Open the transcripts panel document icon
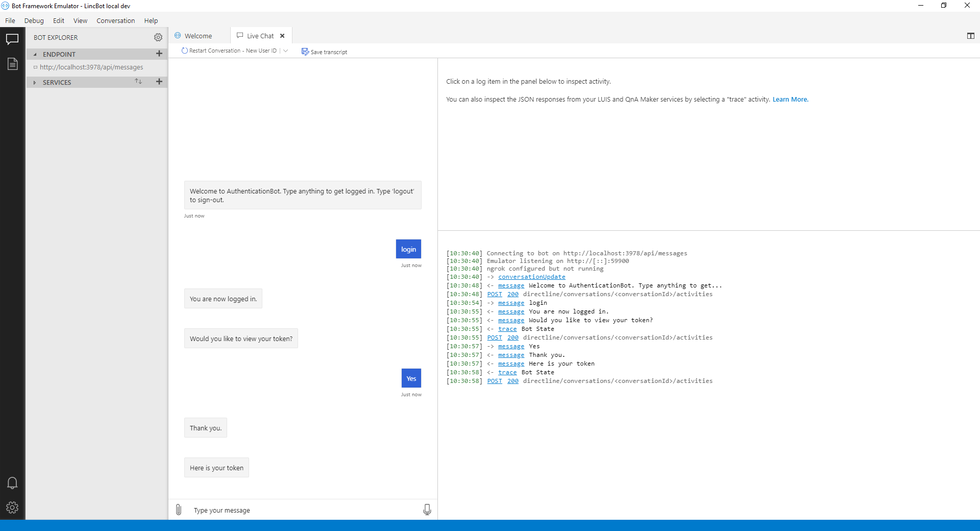Viewport: 980px width, 531px height. [12, 64]
